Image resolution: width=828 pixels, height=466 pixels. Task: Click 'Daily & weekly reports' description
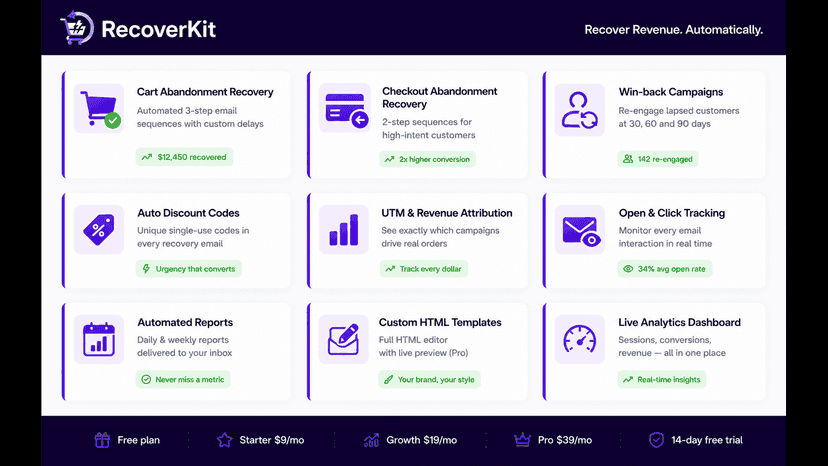point(184,346)
